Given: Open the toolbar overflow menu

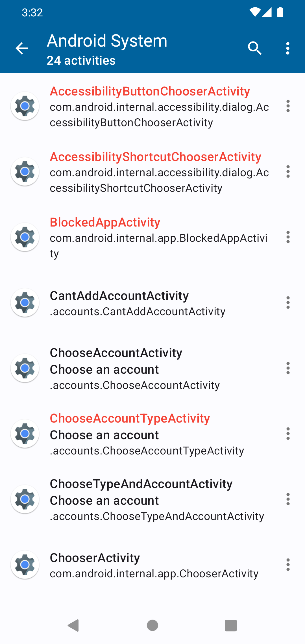Looking at the screenshot, I should coord(288,48).
